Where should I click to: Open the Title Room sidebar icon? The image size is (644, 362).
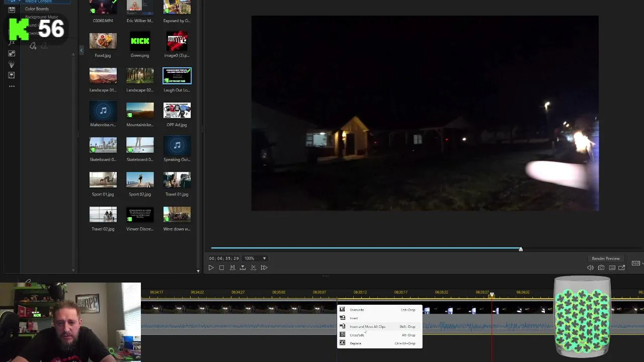[x=12, y=10]
